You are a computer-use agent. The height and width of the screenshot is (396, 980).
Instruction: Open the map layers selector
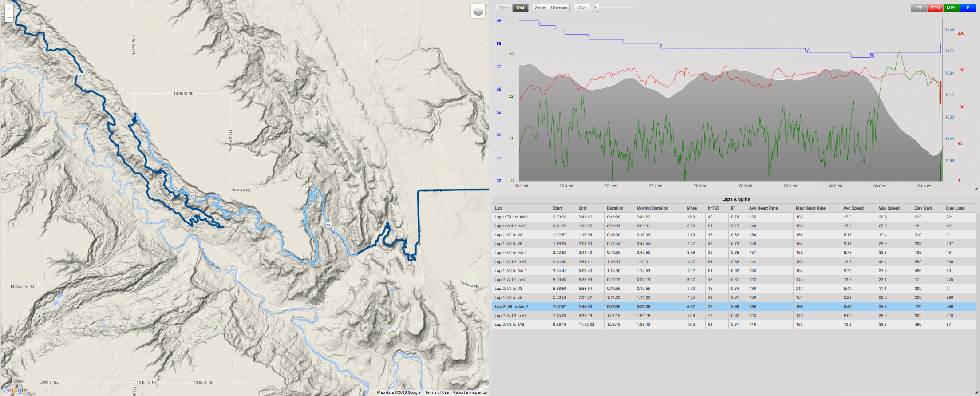(x=478, y=12)
